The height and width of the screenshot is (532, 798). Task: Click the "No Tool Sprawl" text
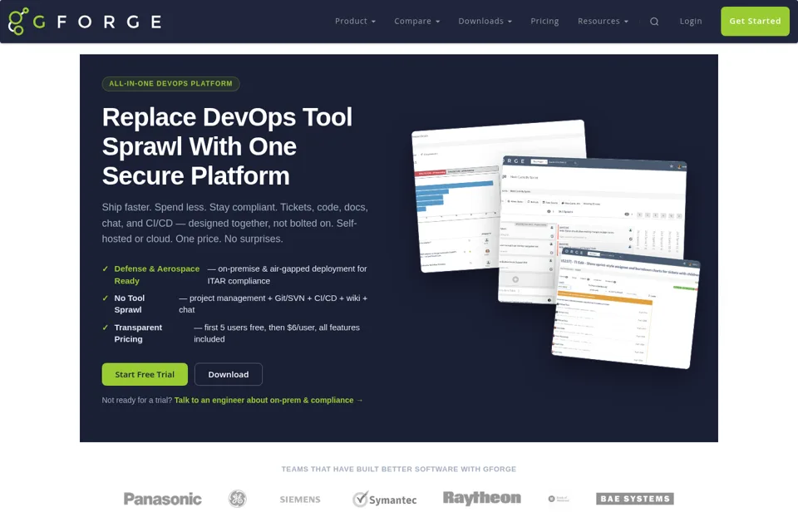[130, 304]
